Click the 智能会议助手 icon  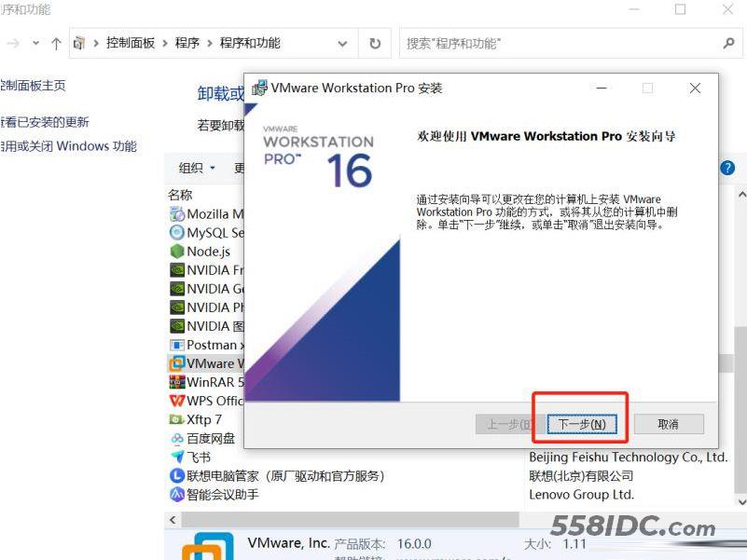click(177, 494)
